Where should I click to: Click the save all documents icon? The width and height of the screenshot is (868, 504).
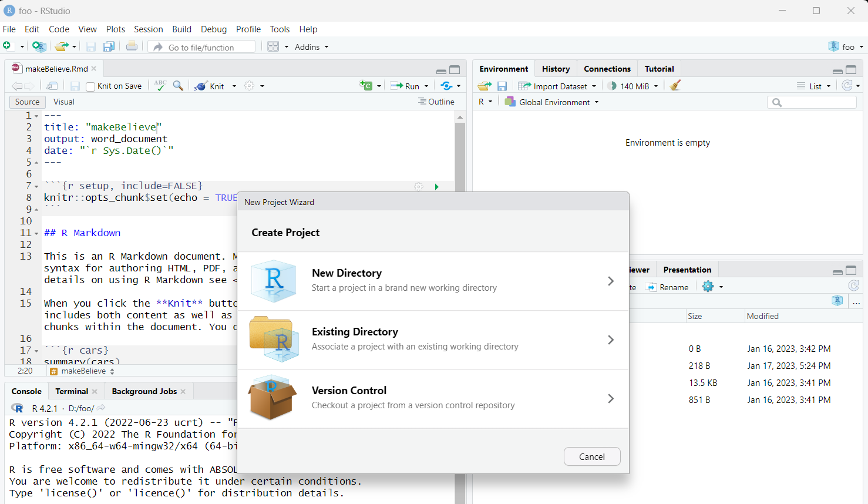tap(109, 47)
